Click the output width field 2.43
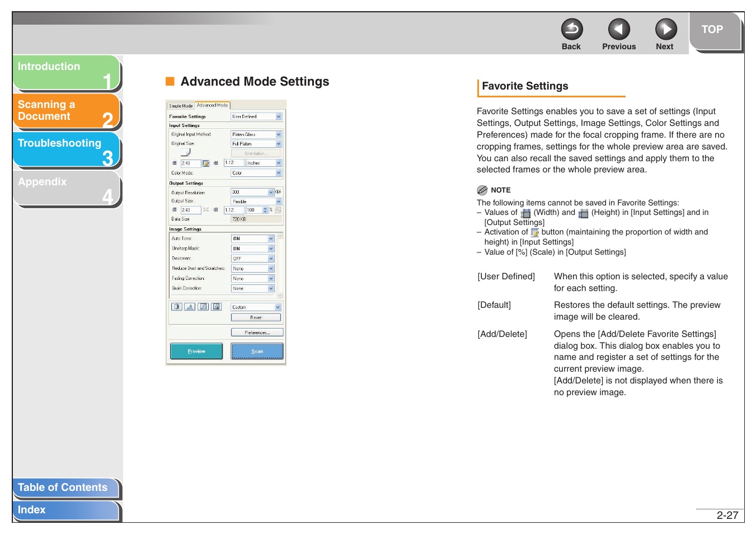The height and width of the screenshot is (534, 756). pyautogui.click(x=190, y=210)
